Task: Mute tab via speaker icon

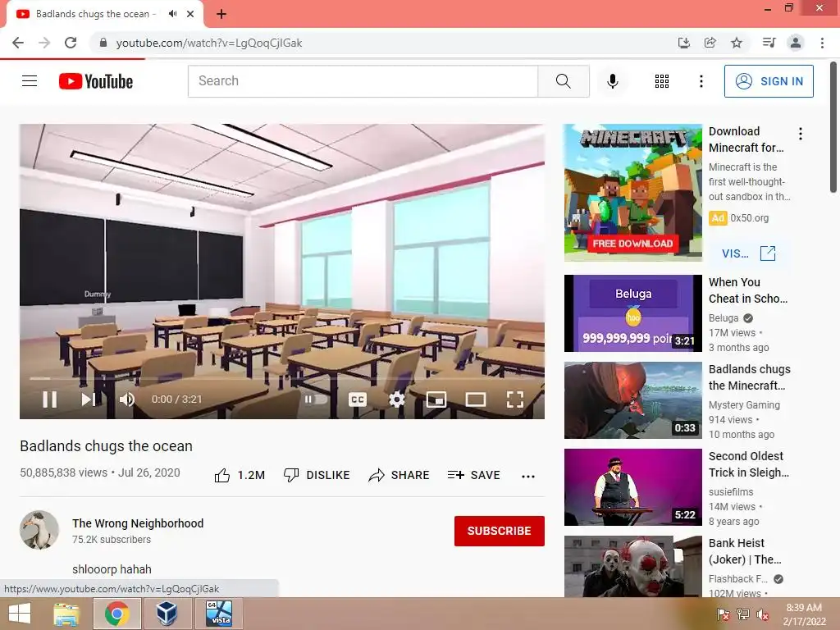Action: [x=172, y=14]
